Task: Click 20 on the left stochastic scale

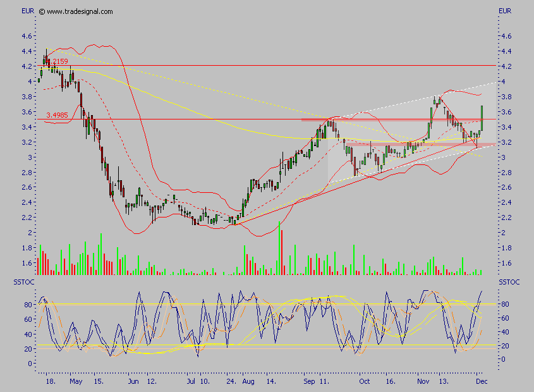Action: coord(30,348)
